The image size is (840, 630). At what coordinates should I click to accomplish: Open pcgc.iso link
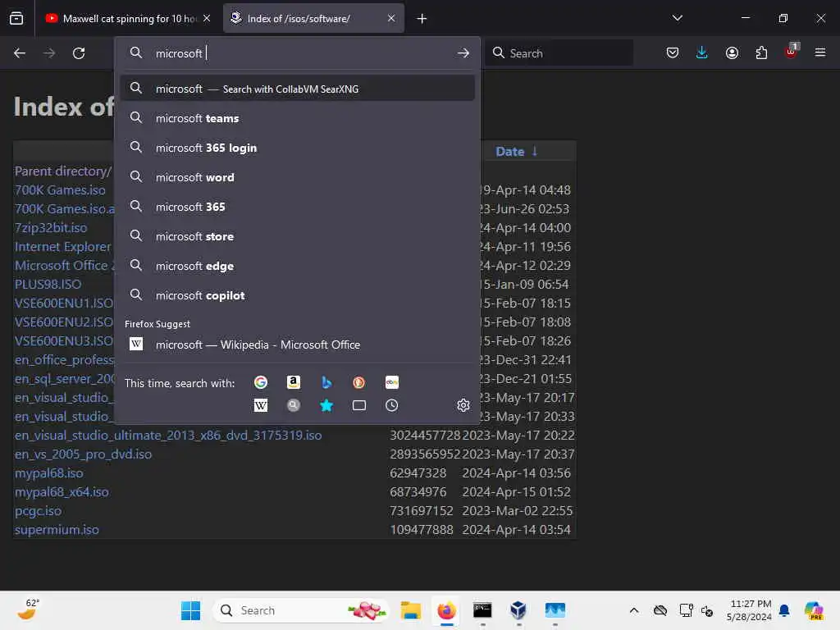click(38, 511)
